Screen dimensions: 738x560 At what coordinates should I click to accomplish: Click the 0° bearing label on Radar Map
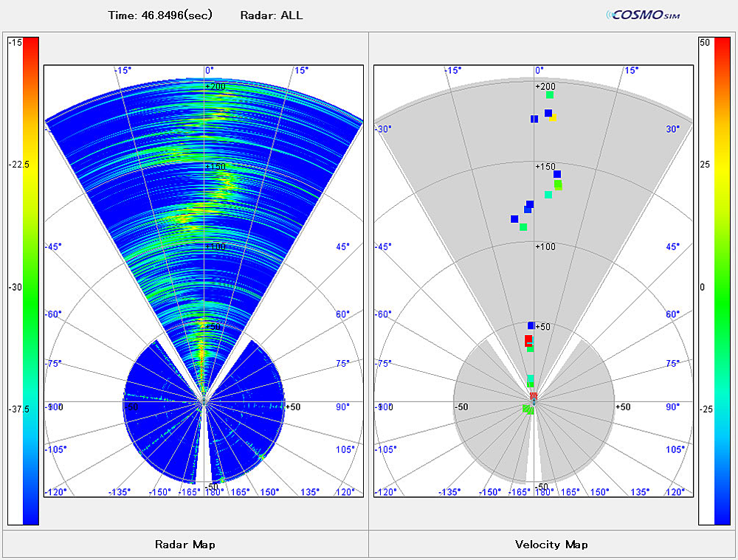pos(210,70)
